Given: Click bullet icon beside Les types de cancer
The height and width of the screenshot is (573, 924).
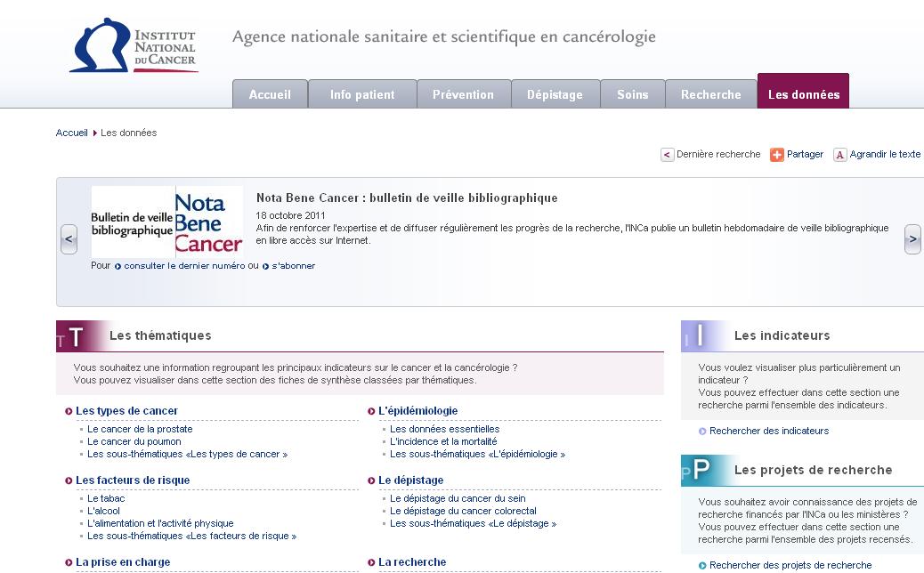Looking at the screenshot, I should (x=69, y=411).
